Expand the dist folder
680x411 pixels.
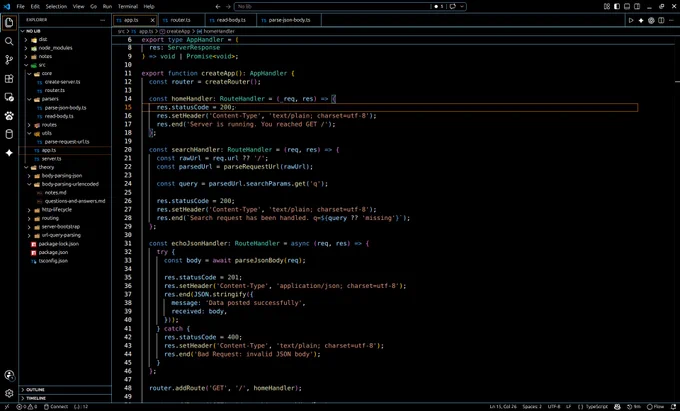click(x=65, y=39)
